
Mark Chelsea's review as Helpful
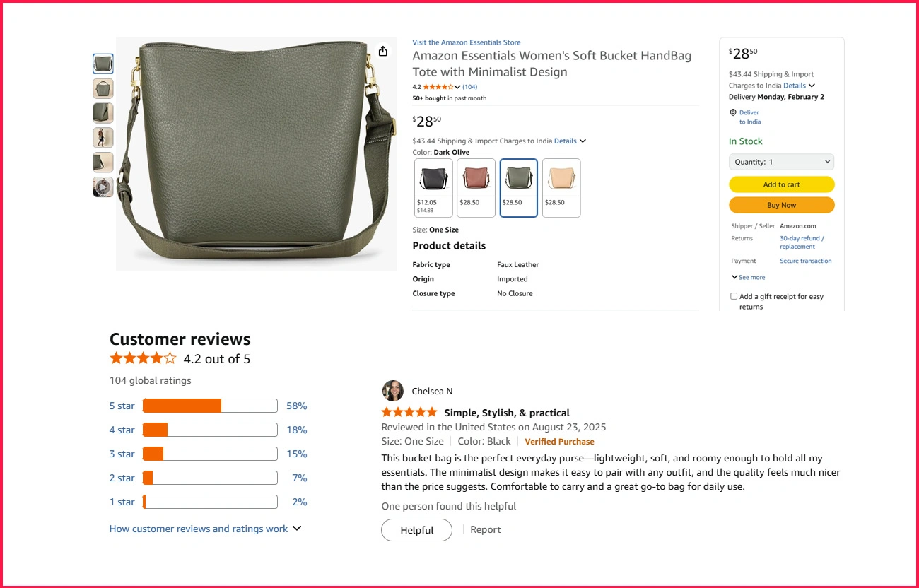[x=416, y=530]
